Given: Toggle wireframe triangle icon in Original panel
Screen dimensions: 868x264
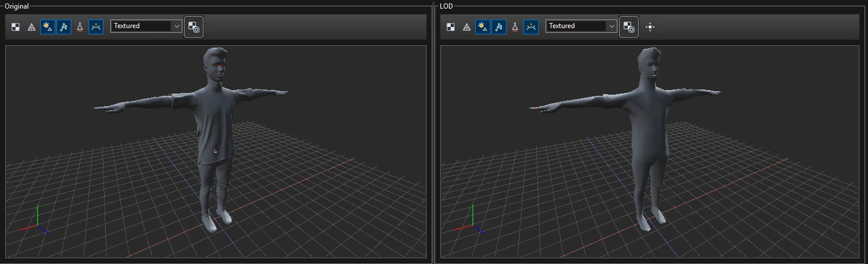Looking at the screenshot, I should tap(32, 27).
